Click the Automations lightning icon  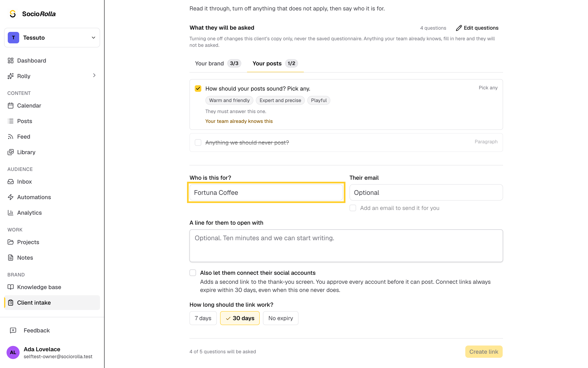click(10, 197)
